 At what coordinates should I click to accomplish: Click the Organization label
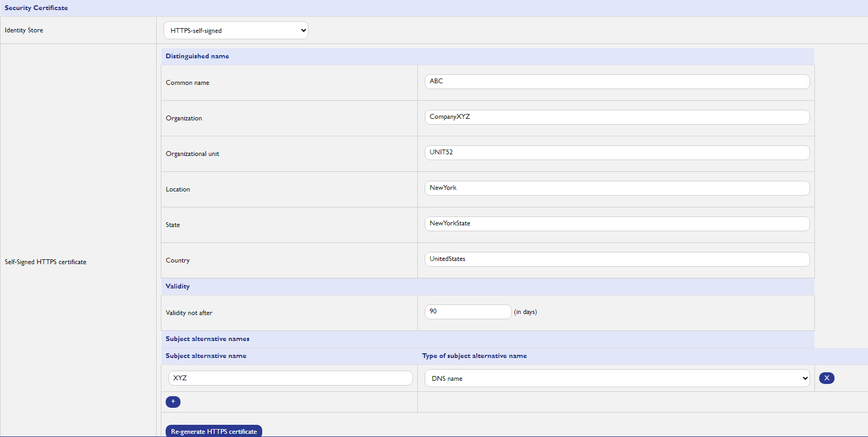point(184,118)
